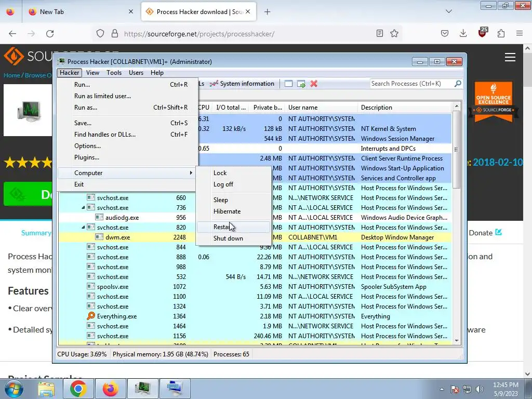Open the Firefox downloads icon
Viewport: 532px width, 399px height.
click(x=463, y=34)
